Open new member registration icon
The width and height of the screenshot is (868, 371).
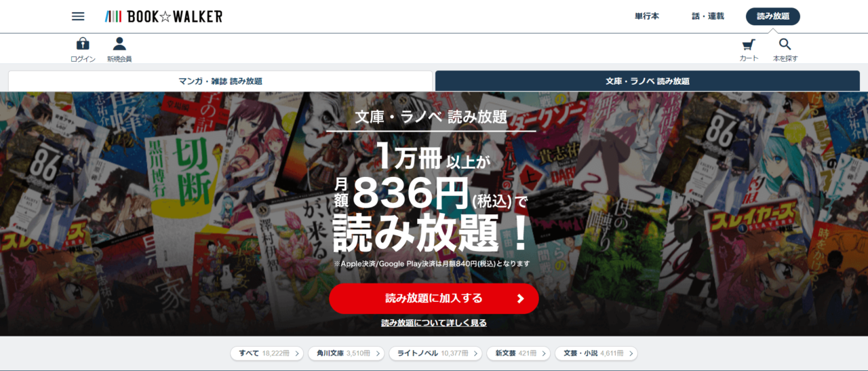pyautogui.click(x=119, y=45)
